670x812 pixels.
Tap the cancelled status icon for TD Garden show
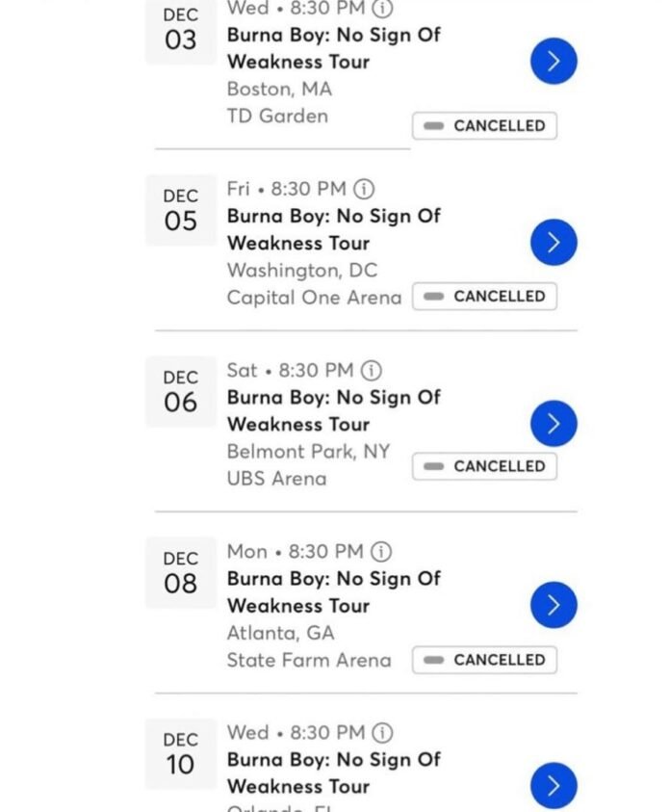[433, 125]
